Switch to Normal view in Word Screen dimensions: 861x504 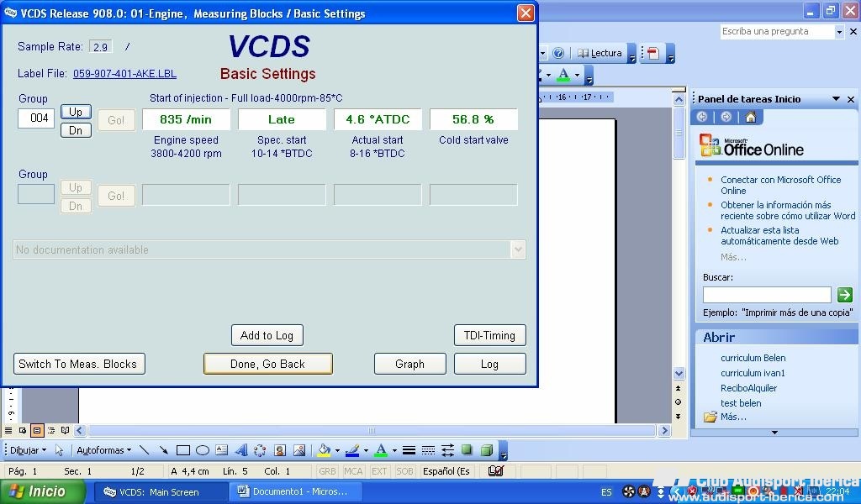pos(8,431)
